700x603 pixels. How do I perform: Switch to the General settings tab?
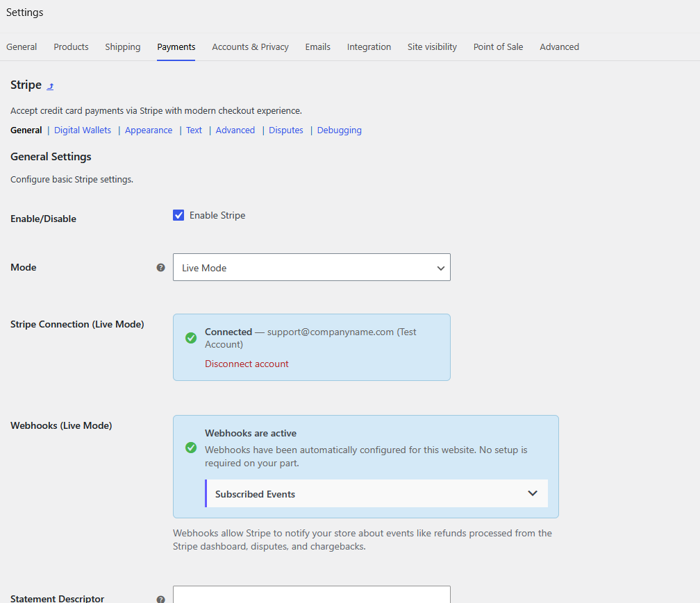22,46
